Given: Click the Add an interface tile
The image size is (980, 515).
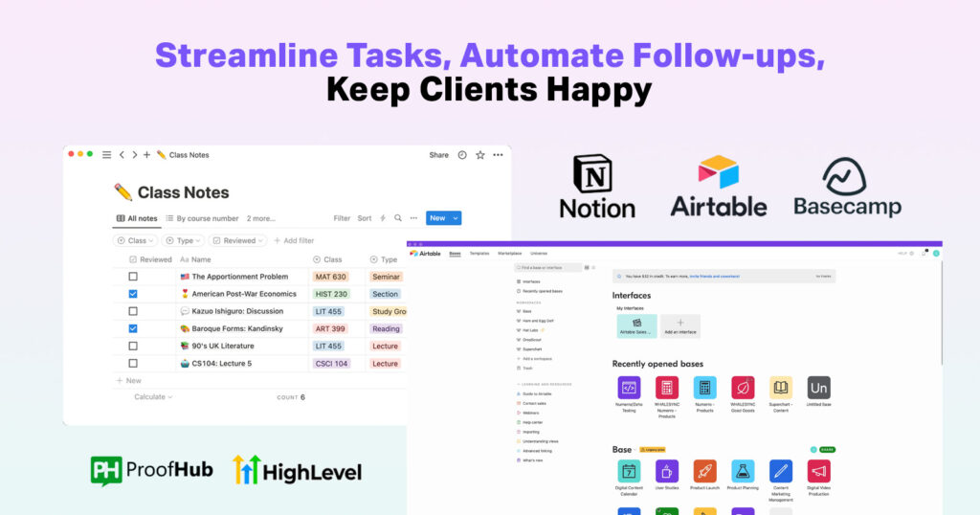Looking at the screenshot, I should click(680, 325).
